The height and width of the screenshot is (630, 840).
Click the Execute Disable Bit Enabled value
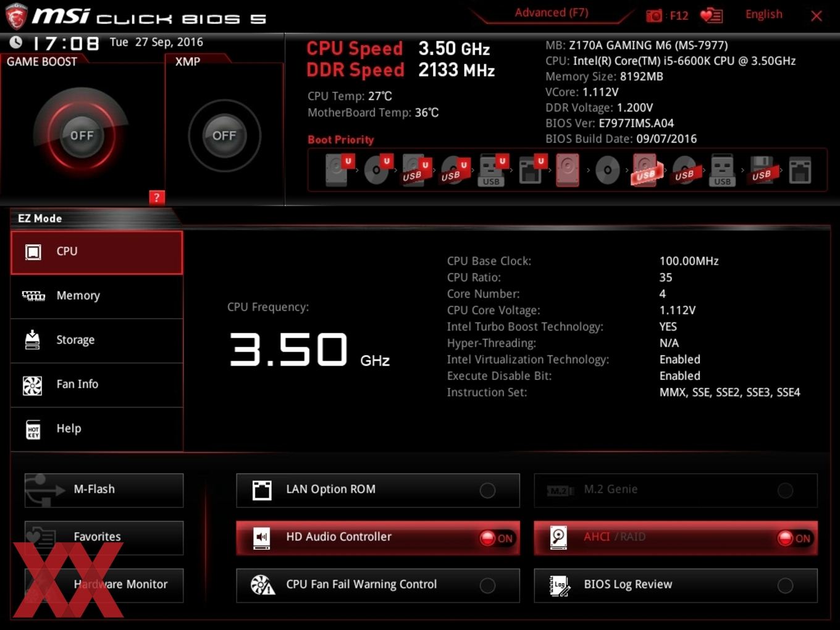click(x=679, y=376)
